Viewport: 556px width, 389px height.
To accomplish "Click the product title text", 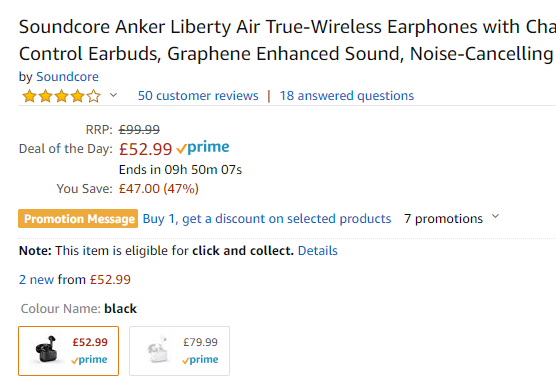I will point(287,40).
